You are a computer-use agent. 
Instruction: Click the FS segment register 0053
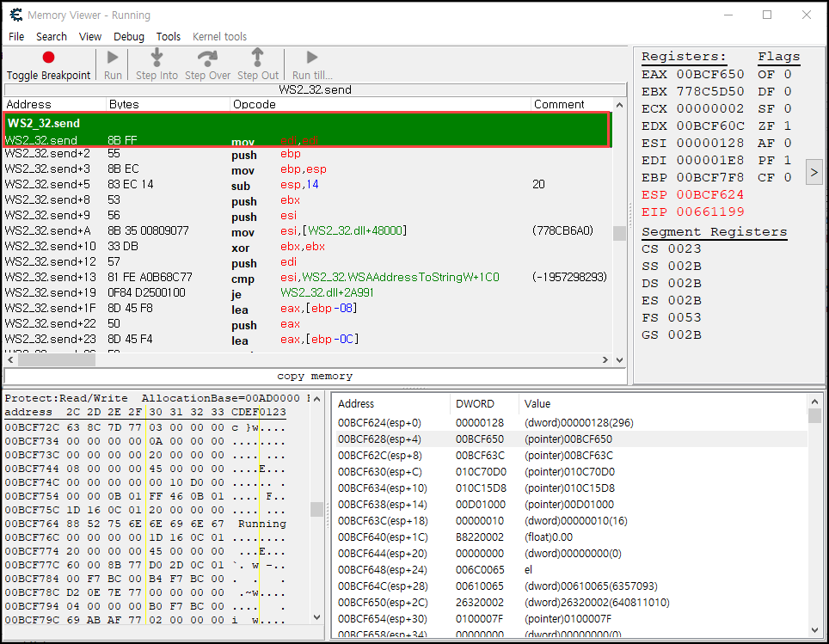click(x=685, y=318)
